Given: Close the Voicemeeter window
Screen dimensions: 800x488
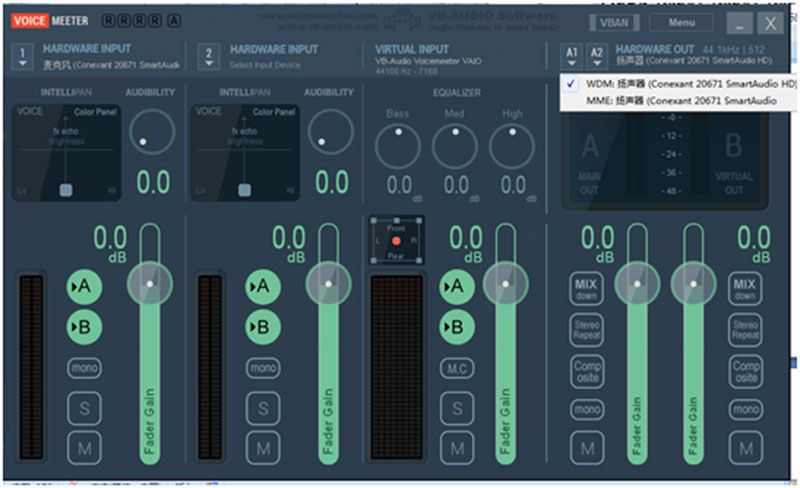Looking at the screenshot, I should [x=770, y=23].
